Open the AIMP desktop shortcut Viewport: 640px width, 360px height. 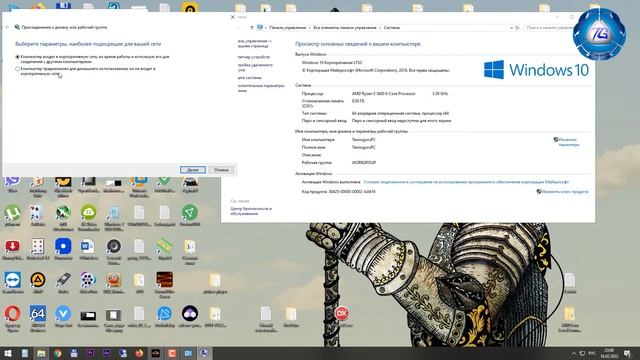tap(38, 282)
